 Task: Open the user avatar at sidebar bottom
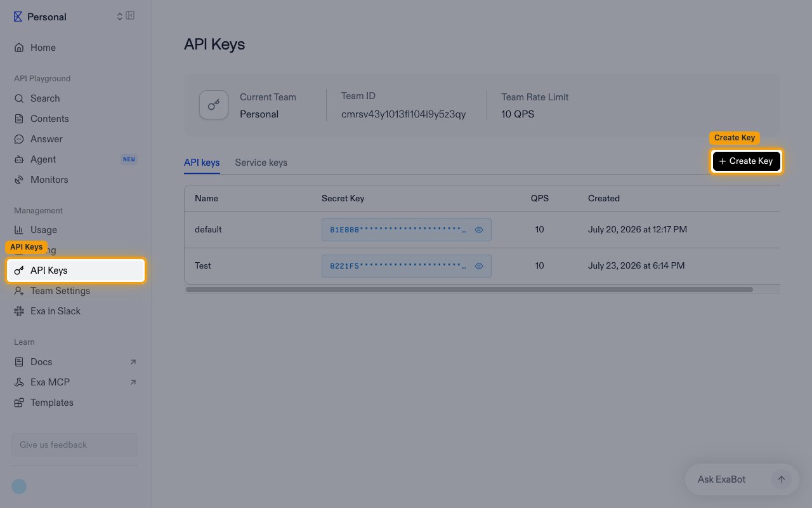(x=19, y=486)
